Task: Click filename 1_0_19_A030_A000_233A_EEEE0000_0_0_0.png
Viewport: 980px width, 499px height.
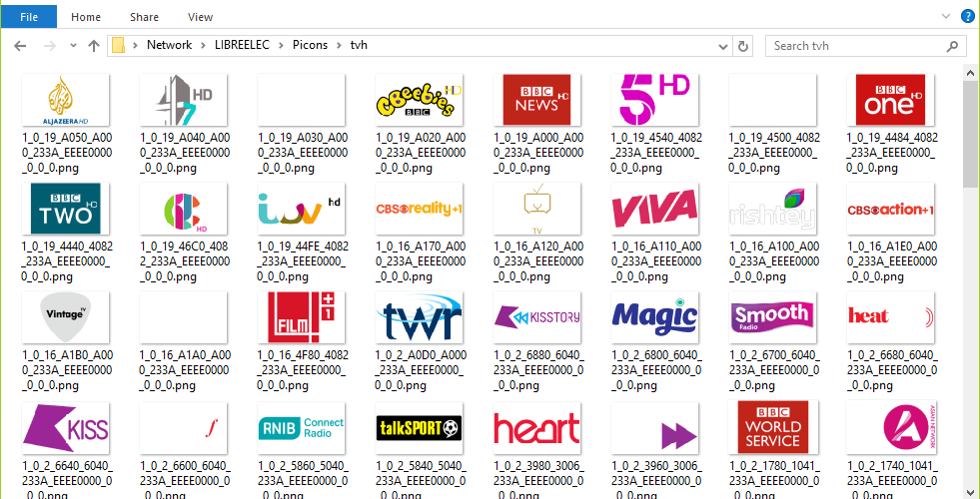Action: tap(302, 153)
